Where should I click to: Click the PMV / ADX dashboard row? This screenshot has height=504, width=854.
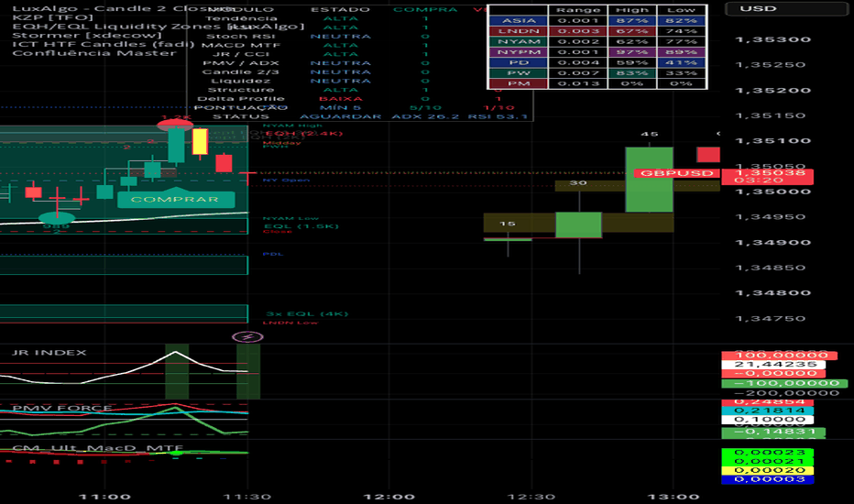point(359,63)
